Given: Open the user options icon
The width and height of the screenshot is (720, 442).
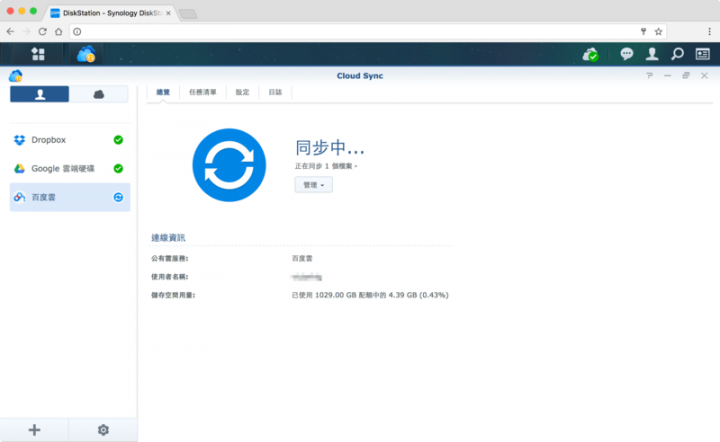Looking at the screenshot, I should [x=652, y=54].
